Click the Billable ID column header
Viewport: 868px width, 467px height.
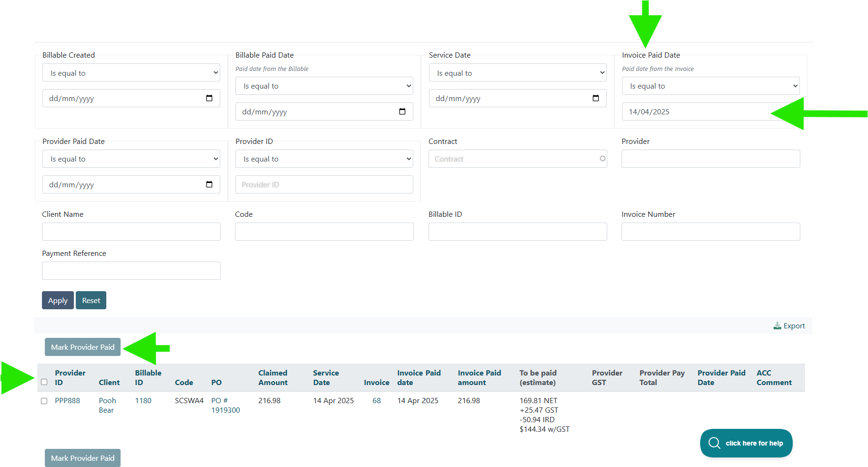click(148, 377)
